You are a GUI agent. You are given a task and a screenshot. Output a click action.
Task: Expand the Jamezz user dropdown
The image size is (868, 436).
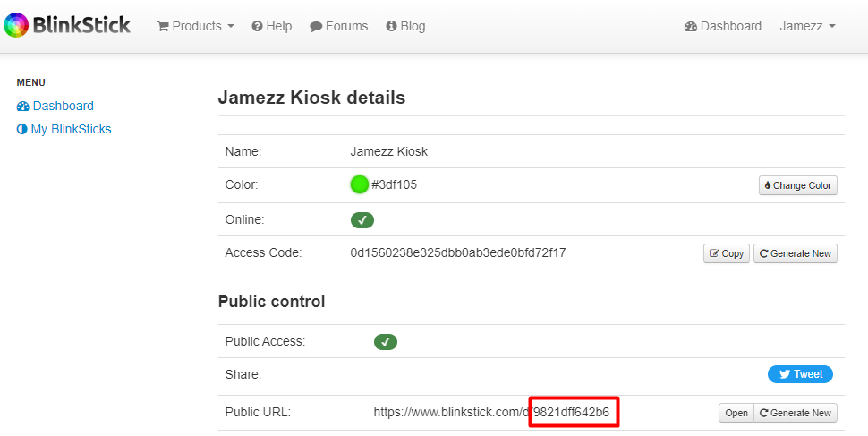(807, 26)
